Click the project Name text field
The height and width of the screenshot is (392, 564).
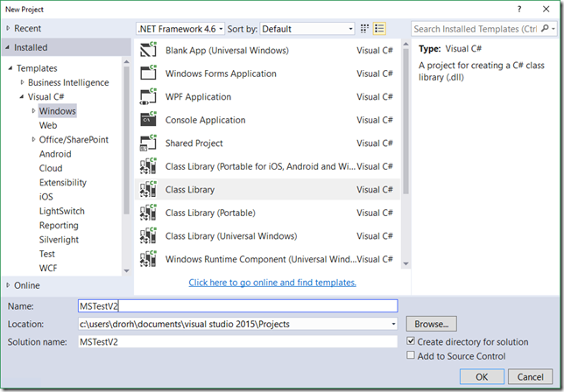click(x=236, y=306)
